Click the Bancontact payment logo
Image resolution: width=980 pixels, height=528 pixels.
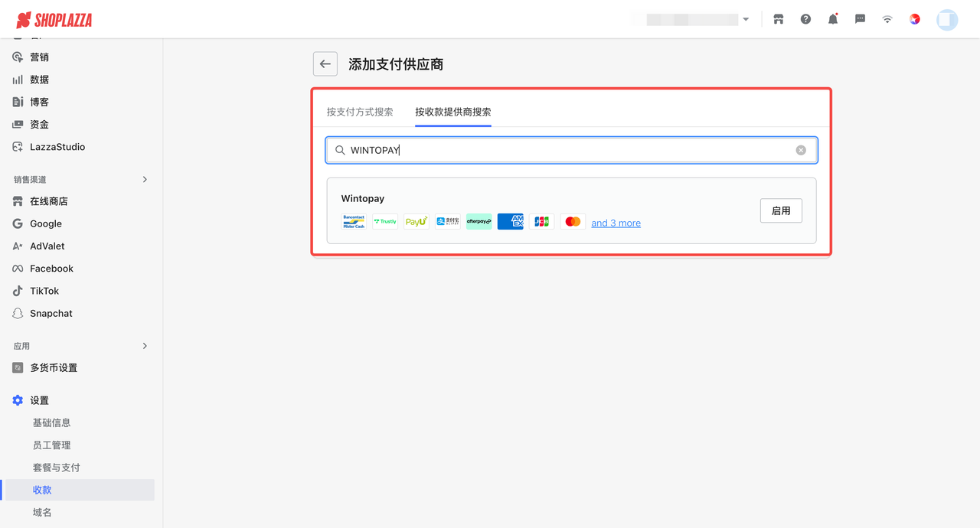click(x=354, y=222)
